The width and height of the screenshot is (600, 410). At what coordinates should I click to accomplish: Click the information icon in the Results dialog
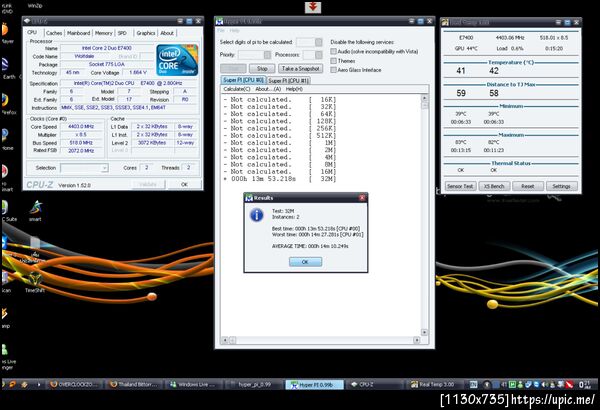[257, 215]
